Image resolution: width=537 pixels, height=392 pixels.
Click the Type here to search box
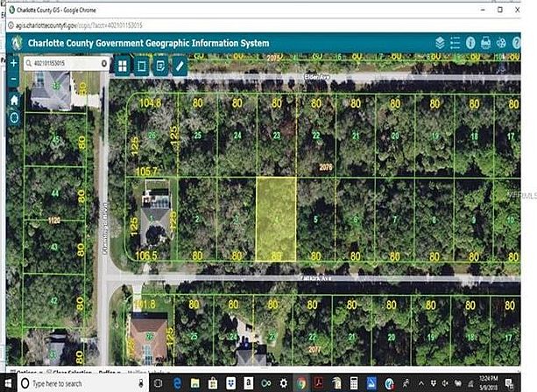click(x=82, y=383)
